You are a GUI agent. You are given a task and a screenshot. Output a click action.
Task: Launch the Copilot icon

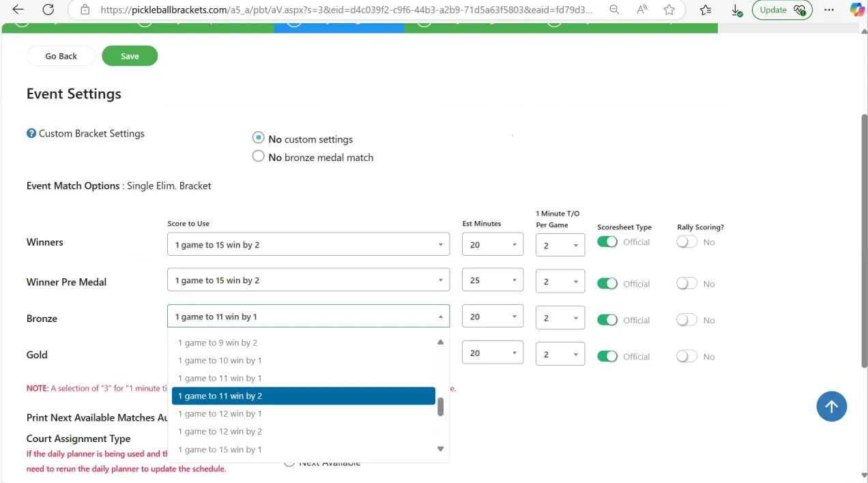tap(857, 10)
